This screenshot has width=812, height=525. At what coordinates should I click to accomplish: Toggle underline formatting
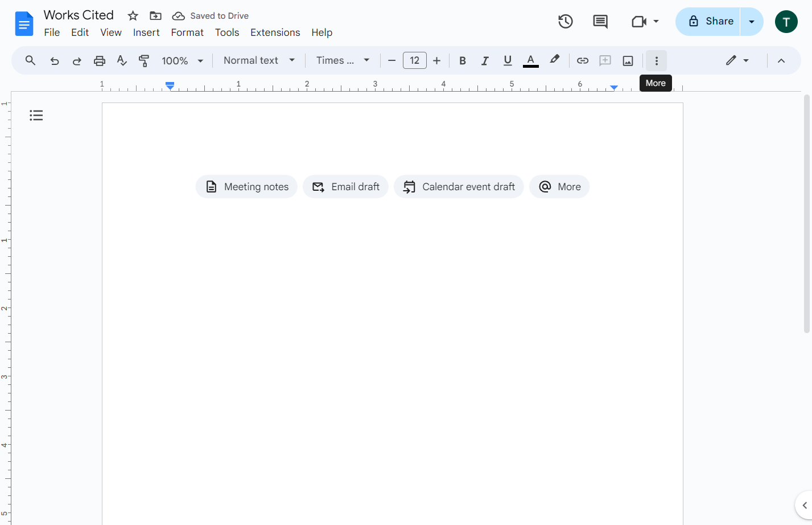tap(508, 61)
